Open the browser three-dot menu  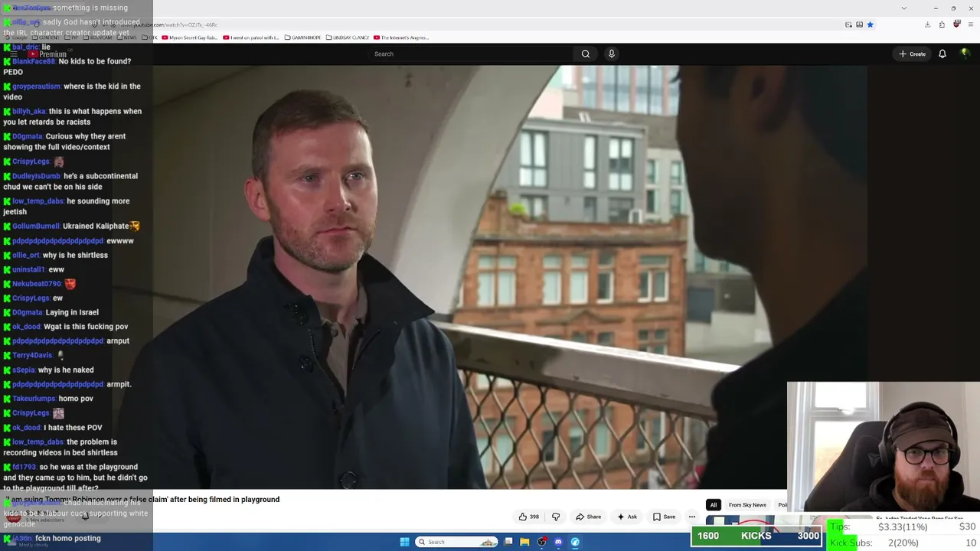971,24
